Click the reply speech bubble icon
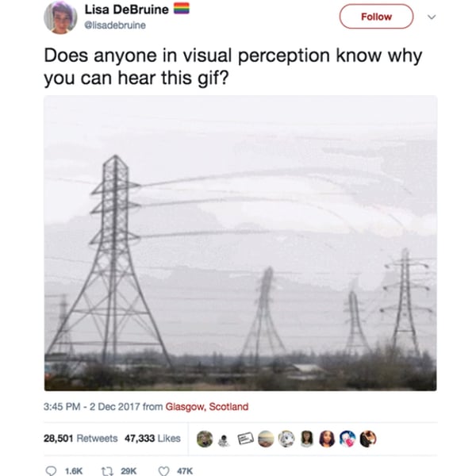 click(x=51, y=470)
